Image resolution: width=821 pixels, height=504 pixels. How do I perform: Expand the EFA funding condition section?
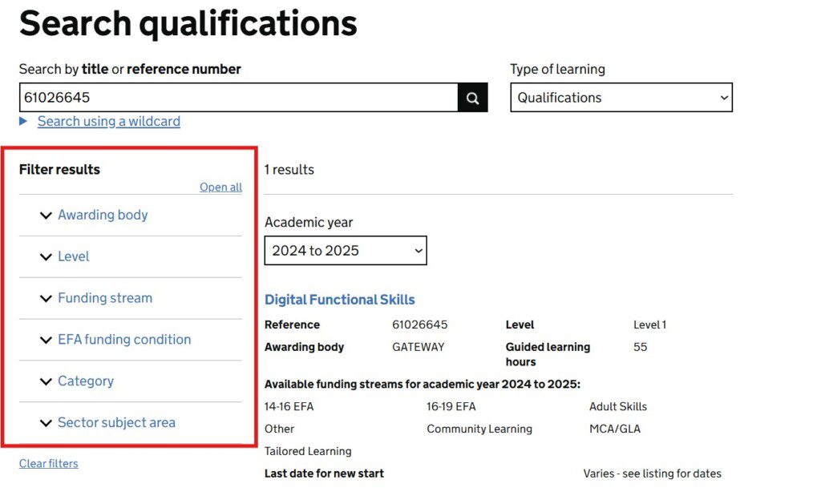click(123, 340)
